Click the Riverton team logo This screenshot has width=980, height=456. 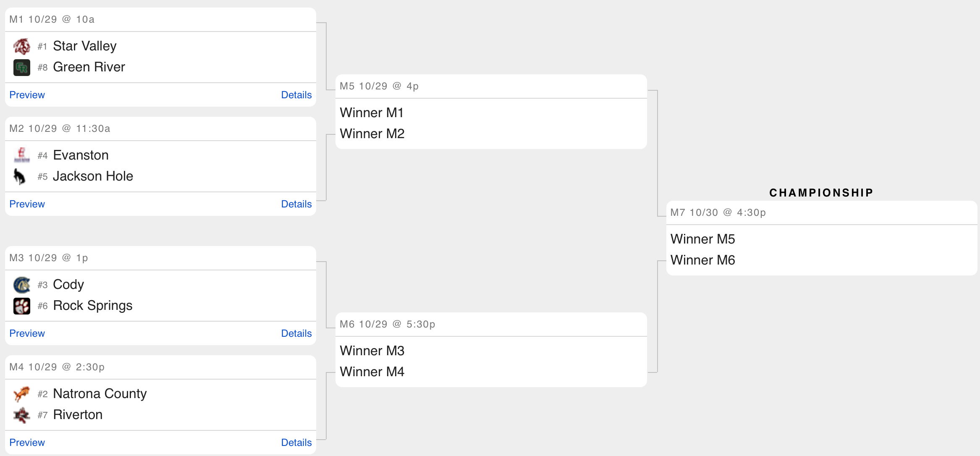22,415
